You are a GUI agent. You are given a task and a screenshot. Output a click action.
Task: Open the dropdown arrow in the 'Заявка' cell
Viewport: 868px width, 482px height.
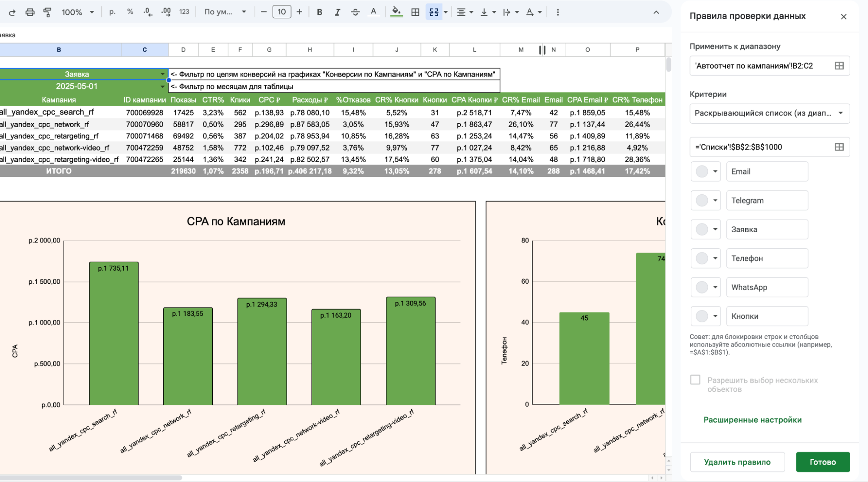click(x=162, y=74)
